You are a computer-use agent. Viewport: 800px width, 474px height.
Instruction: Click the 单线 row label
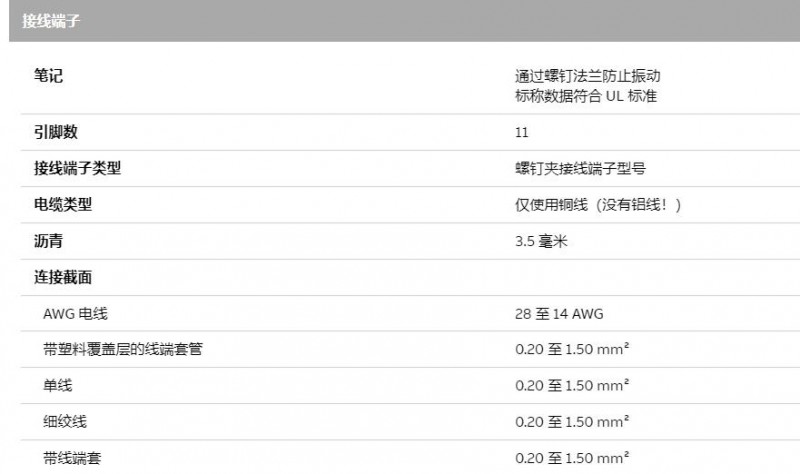(x=58, y=385)
